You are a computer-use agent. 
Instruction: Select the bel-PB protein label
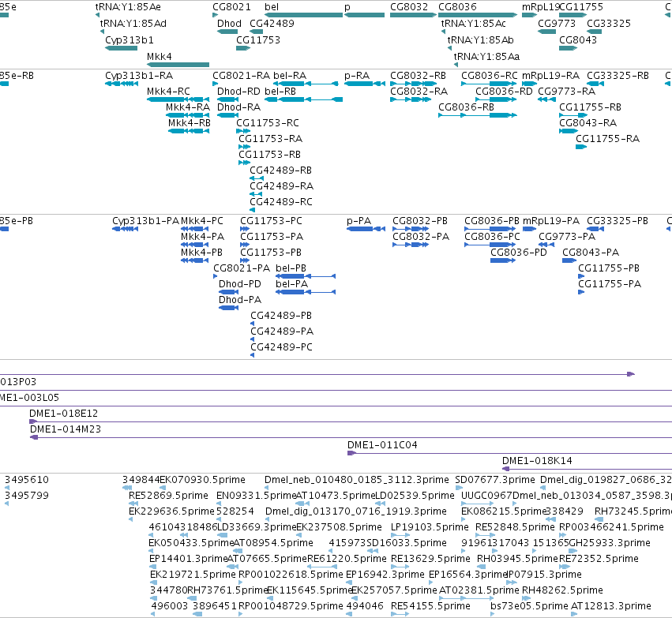coord(291,268)
